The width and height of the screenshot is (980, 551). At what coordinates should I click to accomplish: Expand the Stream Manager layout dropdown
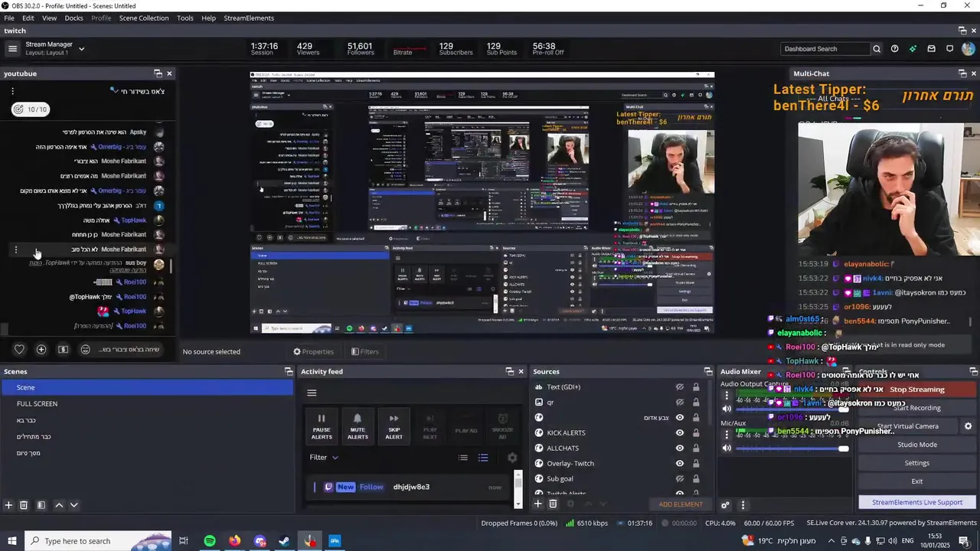(81, 49)
